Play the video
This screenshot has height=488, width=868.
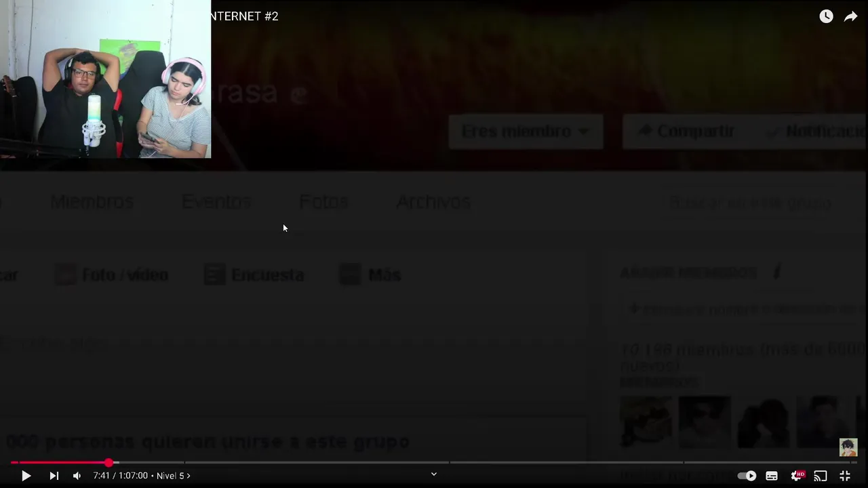coord(26,476)
